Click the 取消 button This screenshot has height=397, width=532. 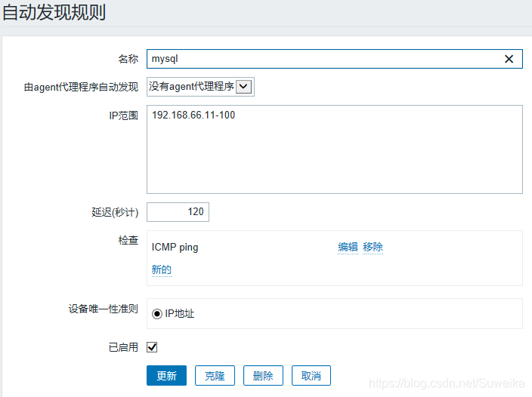point(311,376)
